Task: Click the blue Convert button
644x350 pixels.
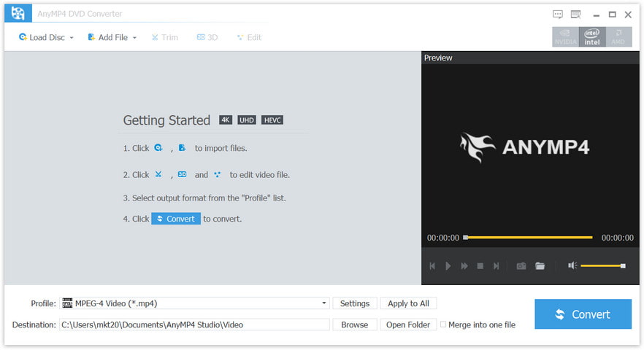Action: 583,314
